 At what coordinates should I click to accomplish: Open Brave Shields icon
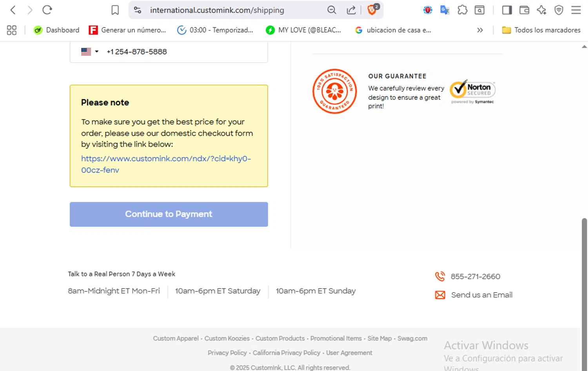[x=373, y=9]
